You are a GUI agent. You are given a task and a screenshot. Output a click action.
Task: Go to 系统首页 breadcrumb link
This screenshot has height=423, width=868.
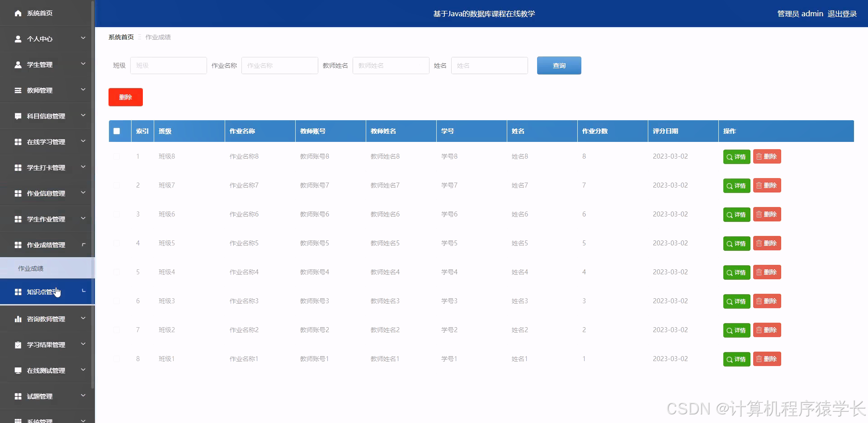[121, 37]
